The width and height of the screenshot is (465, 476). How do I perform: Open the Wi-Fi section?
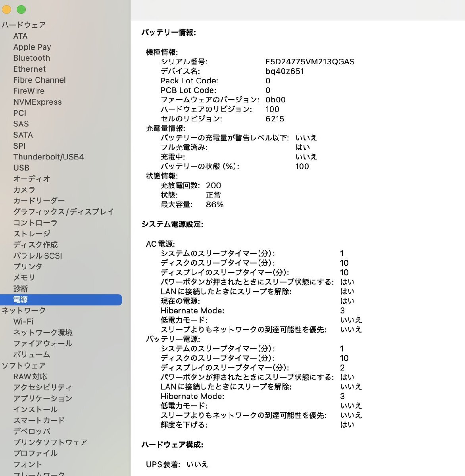23,322
